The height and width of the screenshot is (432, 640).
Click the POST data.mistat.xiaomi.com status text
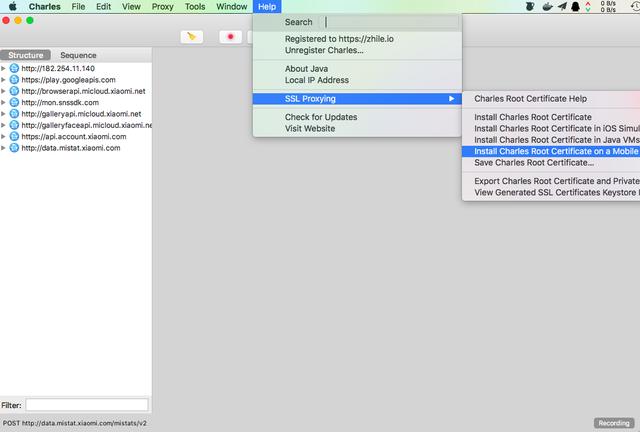pyautogui.click(x=75, y=423)
